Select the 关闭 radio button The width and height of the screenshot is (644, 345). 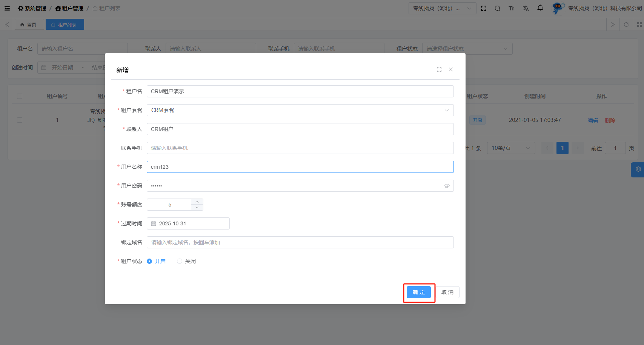click(x=180, y=261)
